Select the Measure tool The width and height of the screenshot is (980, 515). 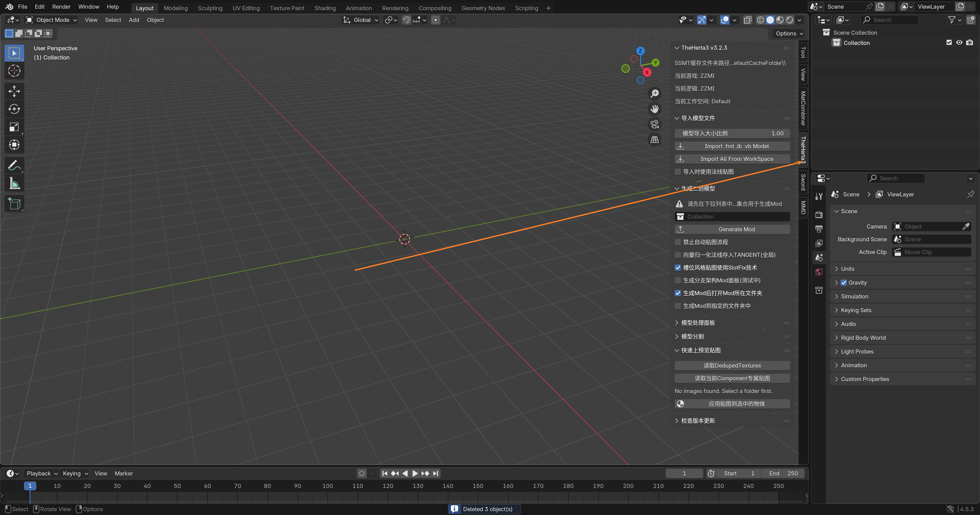14,184
